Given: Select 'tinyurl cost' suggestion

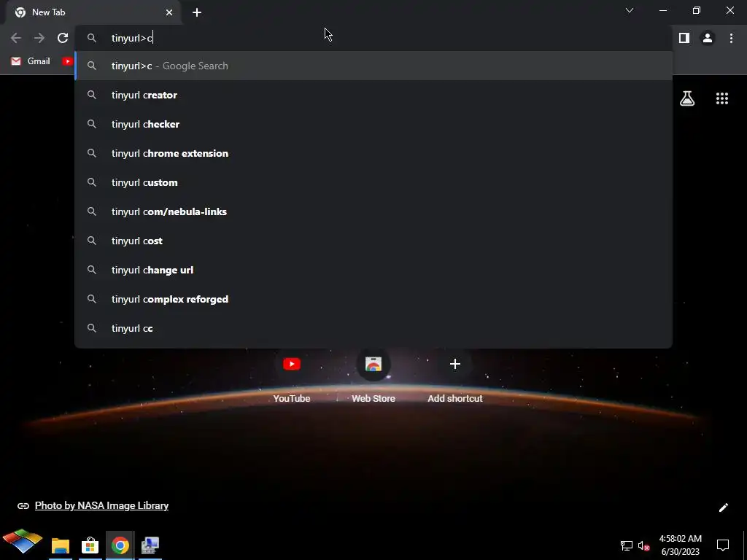Looking at the screenshot, I should pyautogui.click(x=373, y=241).
